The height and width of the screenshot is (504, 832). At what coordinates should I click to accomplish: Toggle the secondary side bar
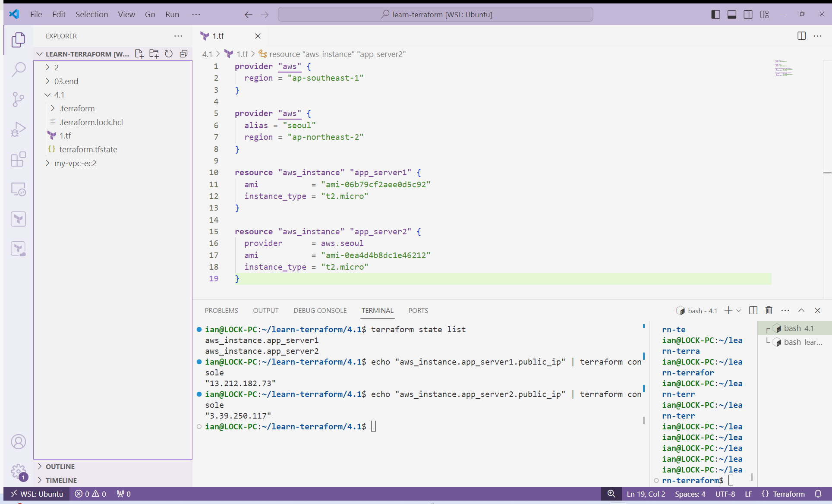[x=748, y=14]
